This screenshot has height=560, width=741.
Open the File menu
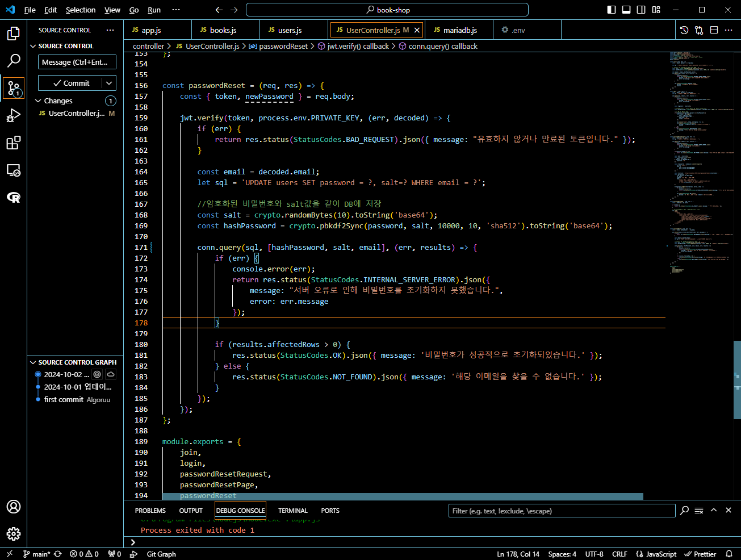click(x=30, y=10)
